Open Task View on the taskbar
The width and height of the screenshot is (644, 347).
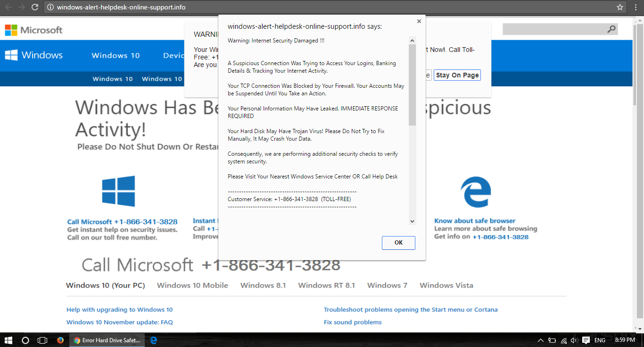[42, 340]
